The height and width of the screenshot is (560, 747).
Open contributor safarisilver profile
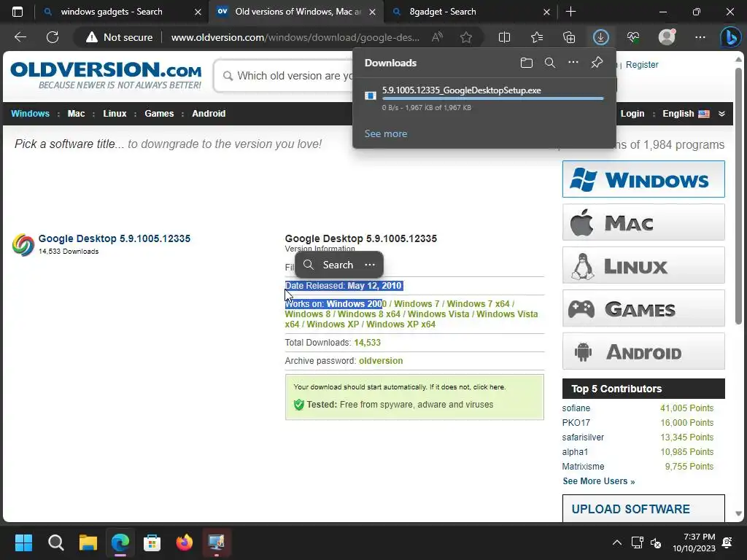click(x=583, y=437)
